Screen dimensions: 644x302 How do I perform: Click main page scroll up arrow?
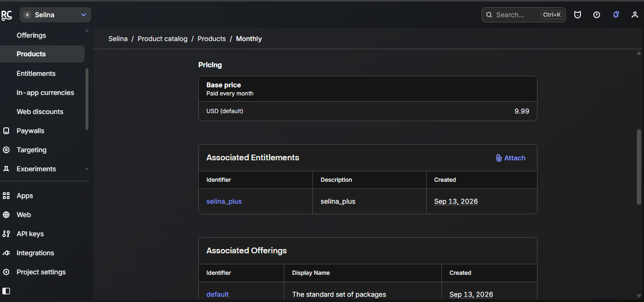(639, 53)
